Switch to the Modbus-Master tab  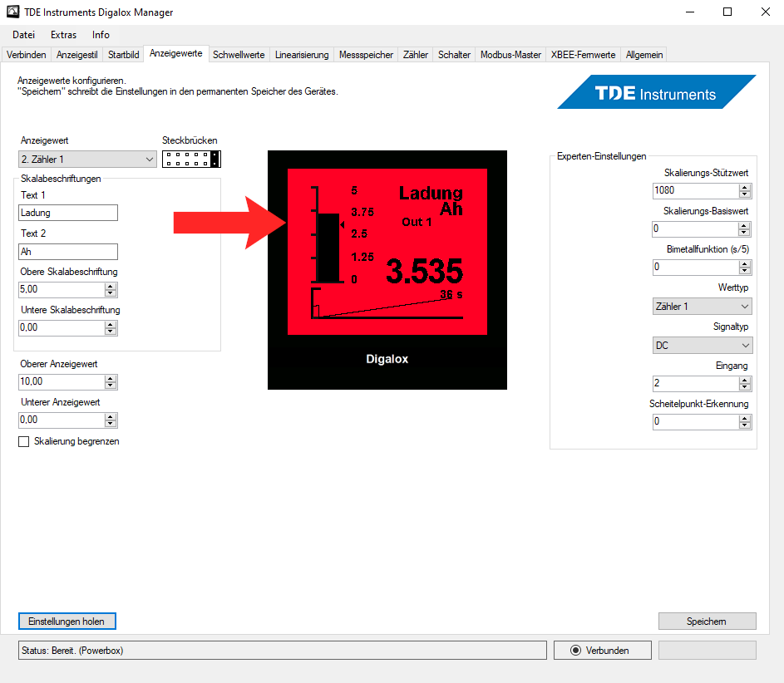[510, 55]
